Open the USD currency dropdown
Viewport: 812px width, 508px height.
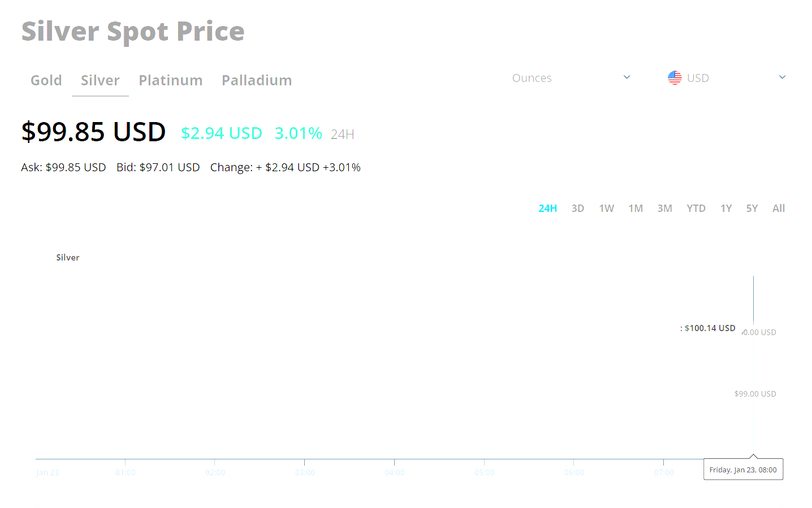(727, 78)
